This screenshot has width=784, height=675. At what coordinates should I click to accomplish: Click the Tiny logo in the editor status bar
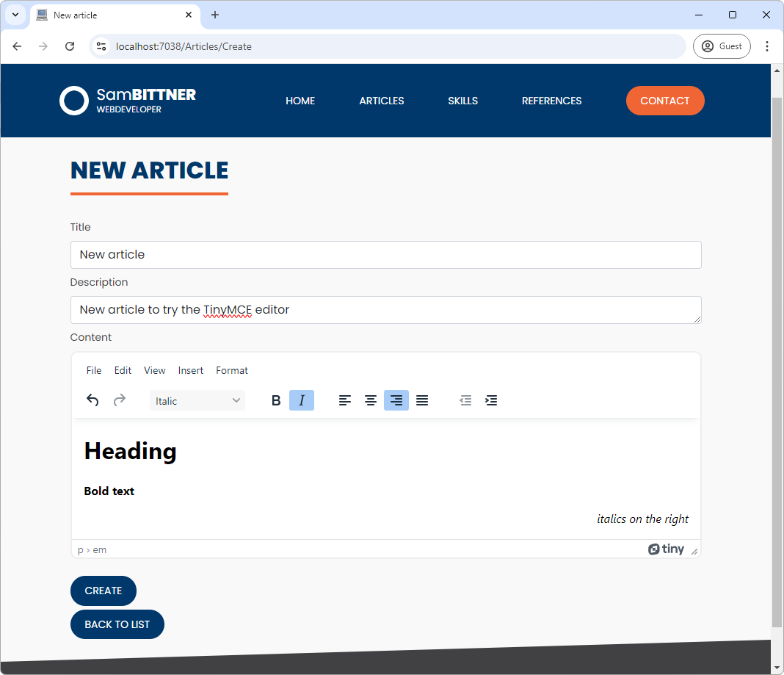(x=666, y=549)
